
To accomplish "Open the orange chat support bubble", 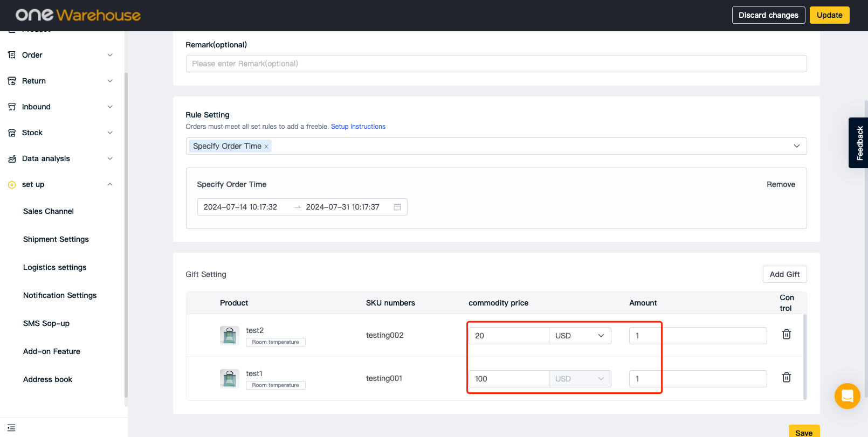I will tap(847, 396).
